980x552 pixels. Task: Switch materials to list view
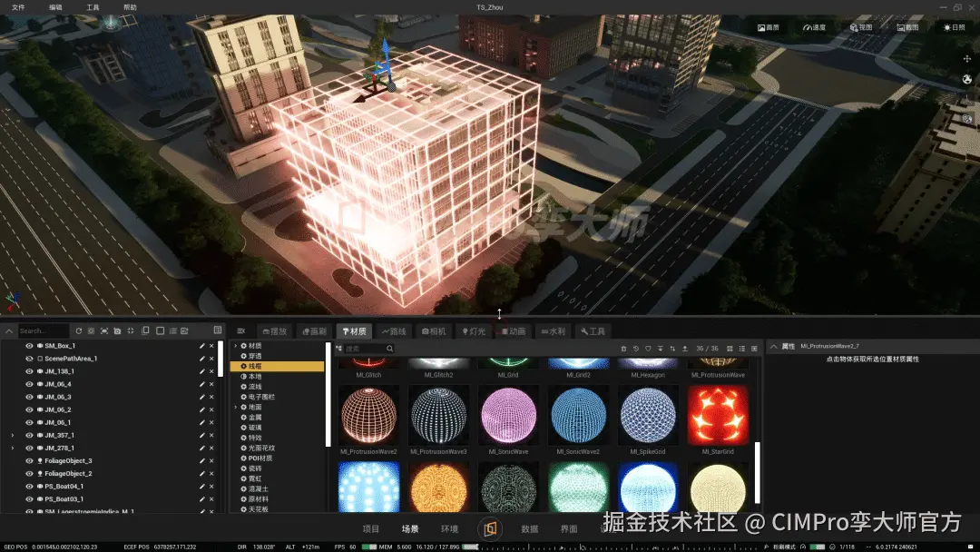click(742, 349)
